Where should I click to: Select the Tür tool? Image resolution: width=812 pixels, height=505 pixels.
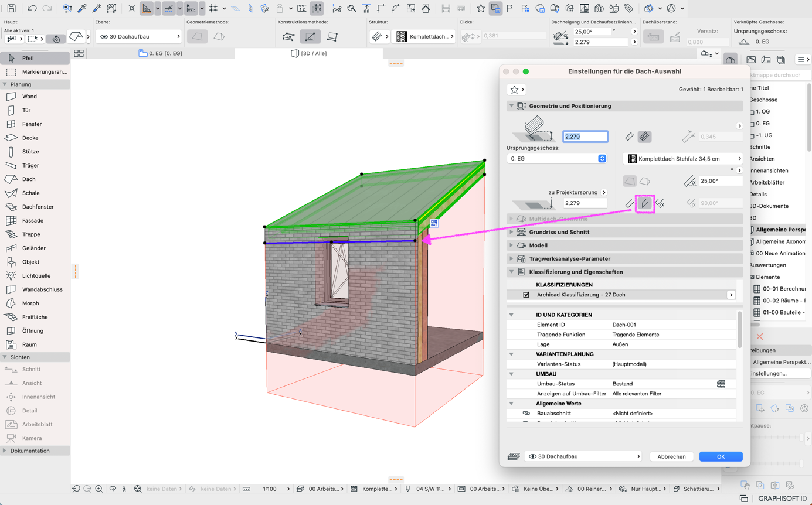click(35, 110)
